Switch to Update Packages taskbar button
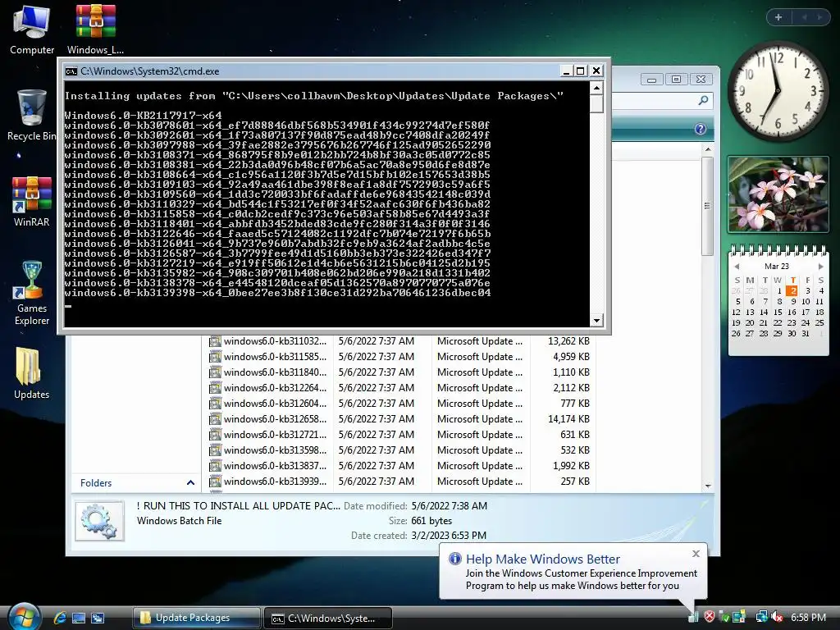 pos(196,618)
